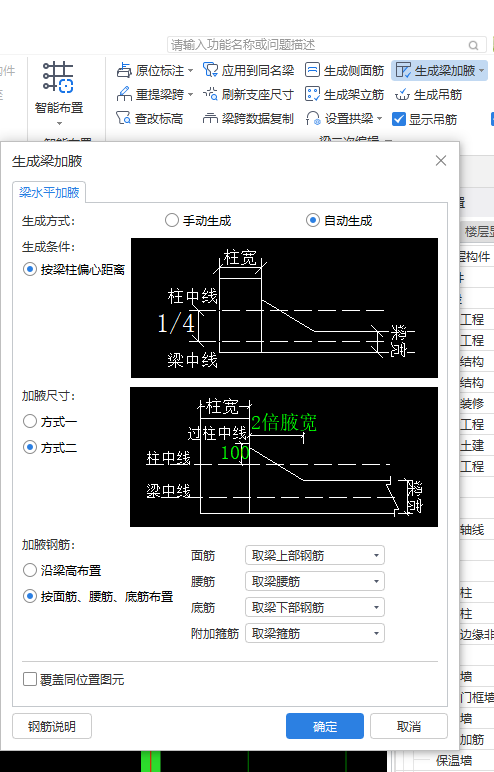
Task: Open 梁跨数据复制 tool
Action: click(248, 119)
